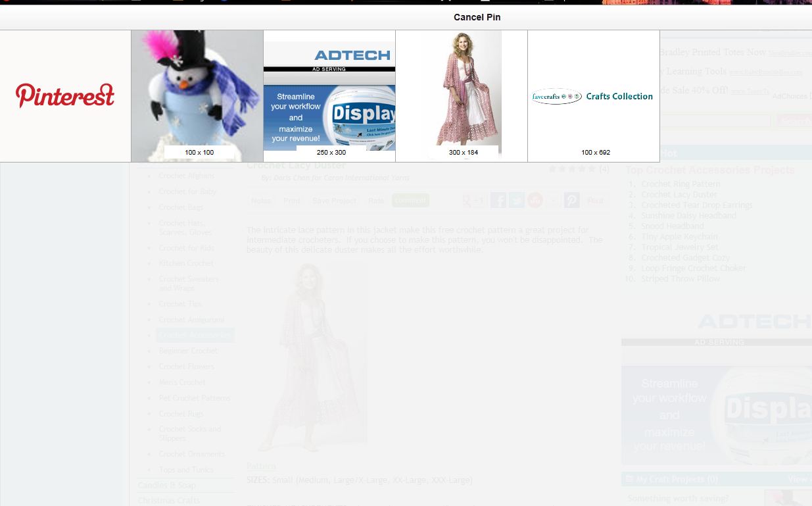Open Crochet Ring Pattern in top list
Screen dimensions: 812x506
point(681,184)
